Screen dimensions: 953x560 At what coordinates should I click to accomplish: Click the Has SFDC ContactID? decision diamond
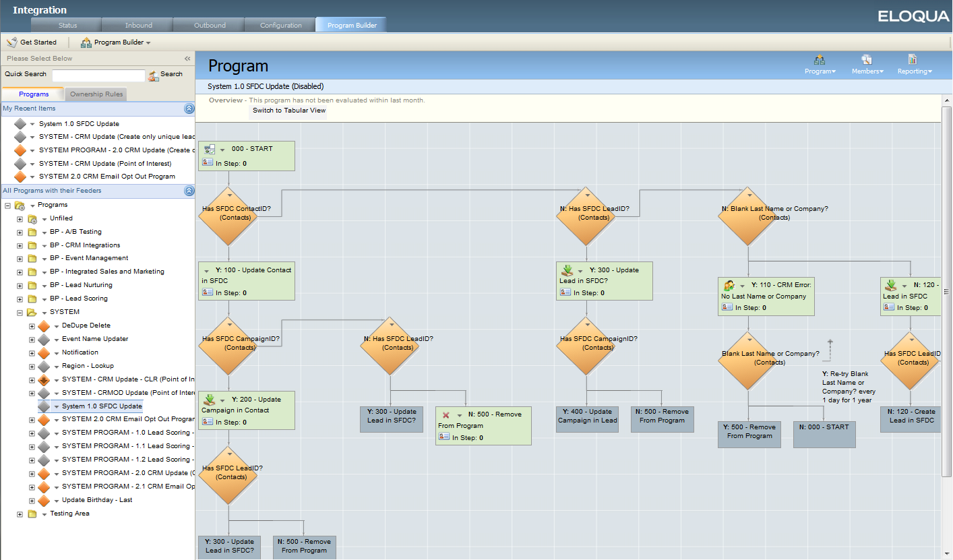click(229, 215)
